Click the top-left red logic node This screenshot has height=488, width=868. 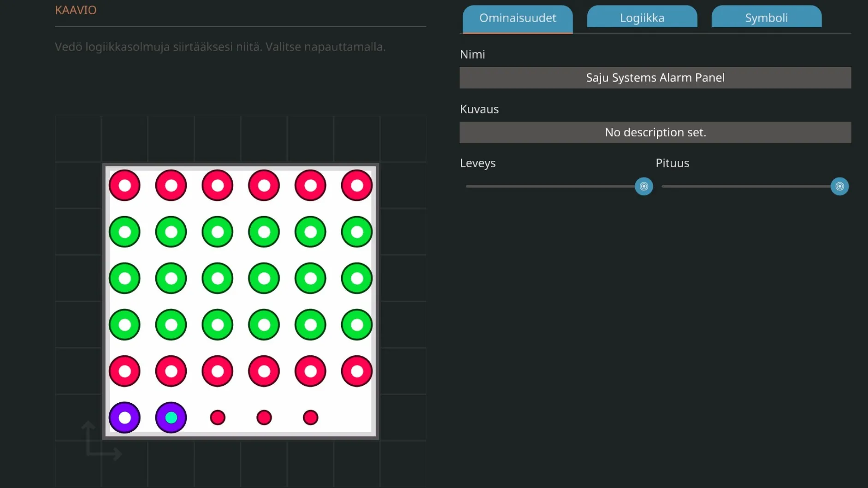click(124, 185)
